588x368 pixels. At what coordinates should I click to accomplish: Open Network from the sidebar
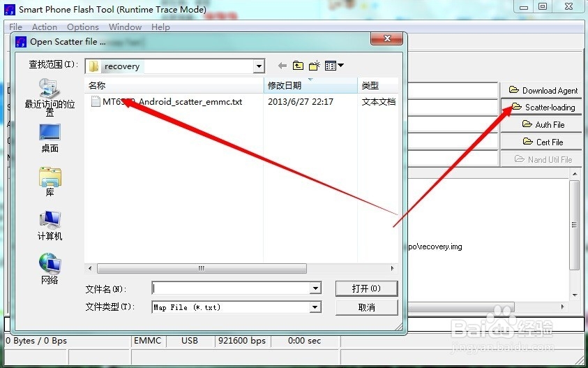pyautogui.click(x=50, y=269)
